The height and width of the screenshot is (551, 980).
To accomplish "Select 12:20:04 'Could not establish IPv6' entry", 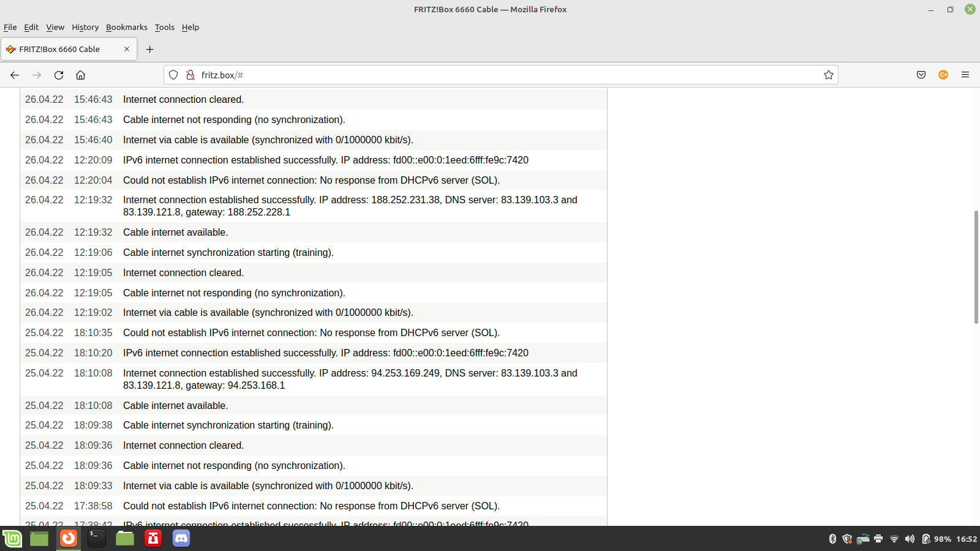I will (x=314, y=180).
